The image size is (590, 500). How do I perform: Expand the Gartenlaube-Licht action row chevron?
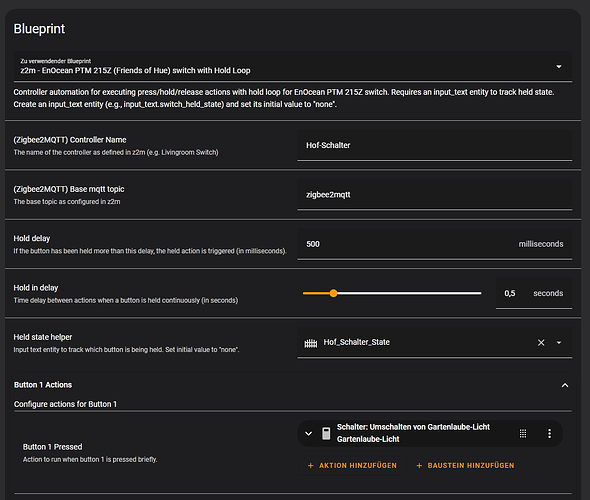(309, 433)
